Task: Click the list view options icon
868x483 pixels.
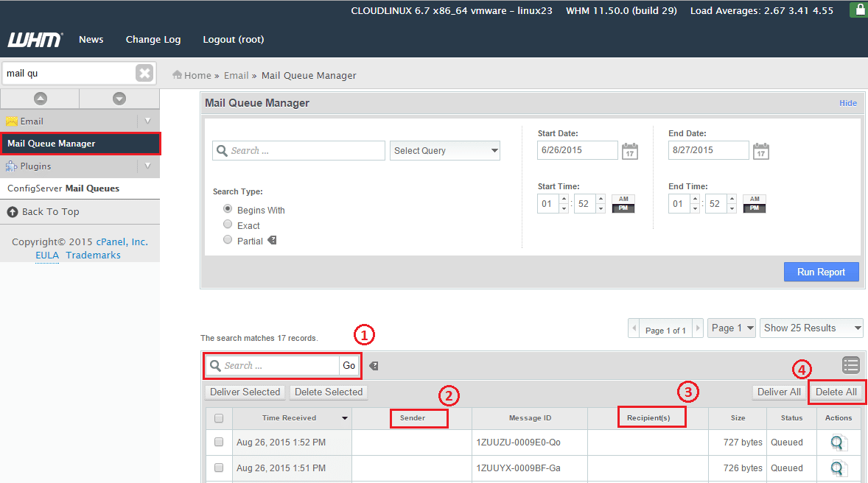Action: (851, 364)
